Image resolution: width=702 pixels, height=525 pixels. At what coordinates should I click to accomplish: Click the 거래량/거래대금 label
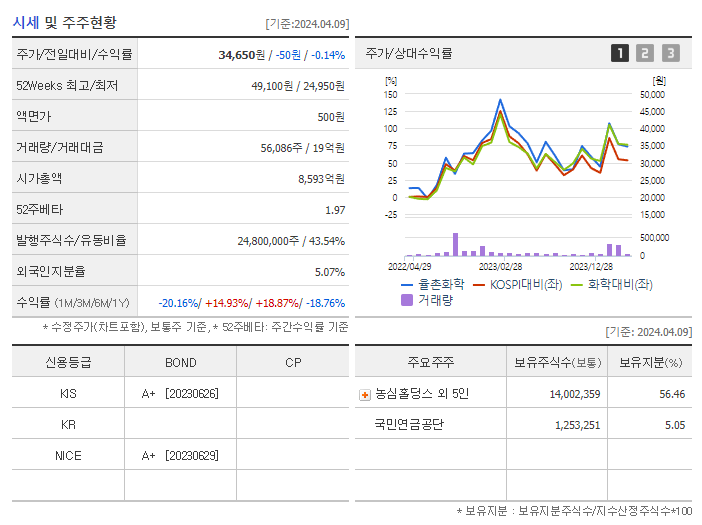point(60,147)
